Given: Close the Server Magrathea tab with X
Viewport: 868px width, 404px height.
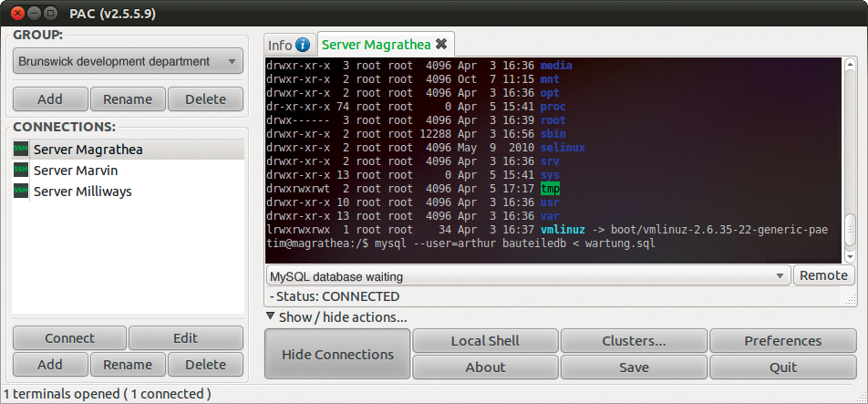Looking at the screenshot, I should pos(440,45).
